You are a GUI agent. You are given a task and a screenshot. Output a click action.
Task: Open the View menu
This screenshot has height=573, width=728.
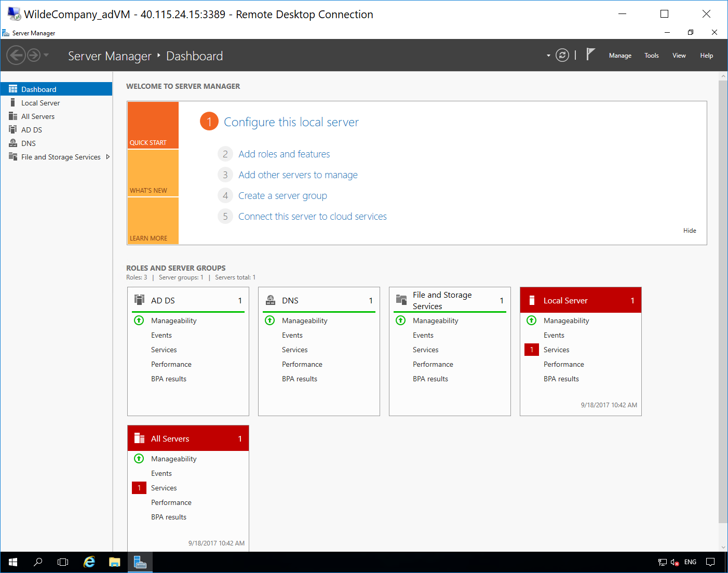tap(679, 56)
